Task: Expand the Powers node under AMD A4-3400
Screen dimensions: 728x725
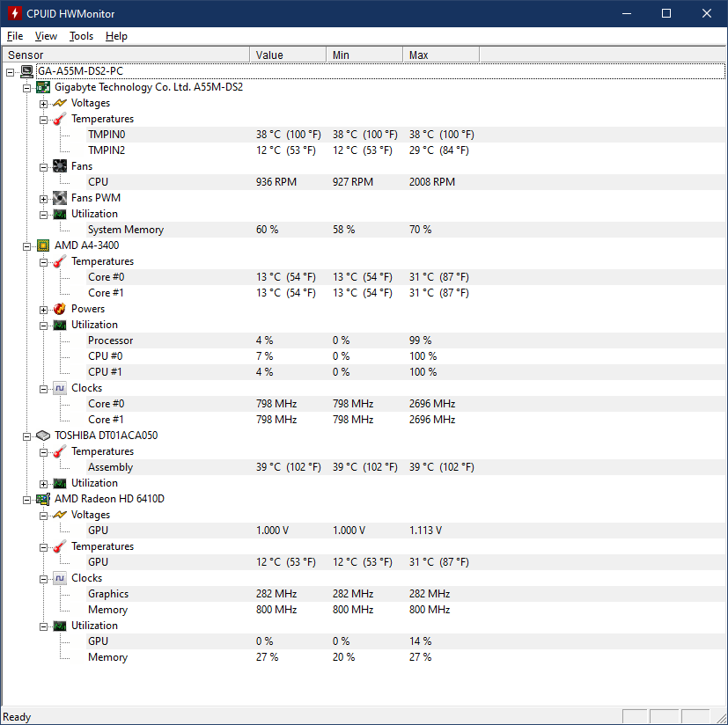Action: [x=44, y=310]
